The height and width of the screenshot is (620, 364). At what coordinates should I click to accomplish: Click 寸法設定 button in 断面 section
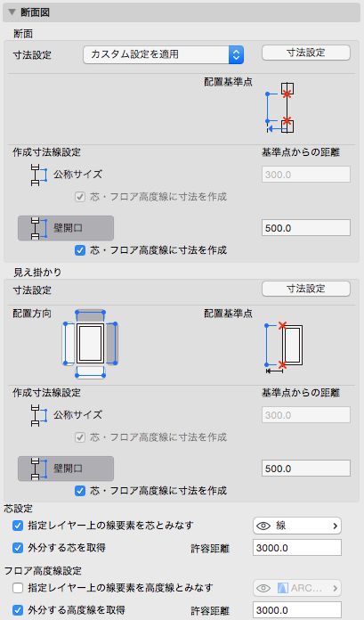pos(306,53)
